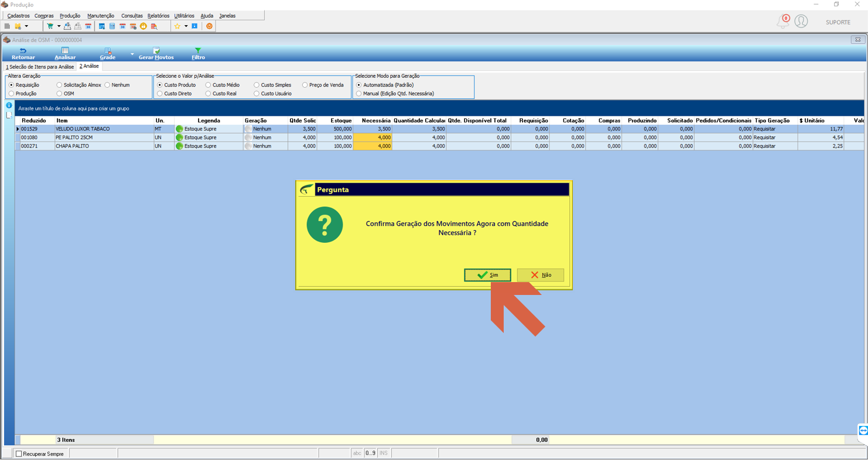This screenshot has width=868, height=460.
Task: Select Nenhum radio in Altera Geração
Action: [x=117, y=85]
